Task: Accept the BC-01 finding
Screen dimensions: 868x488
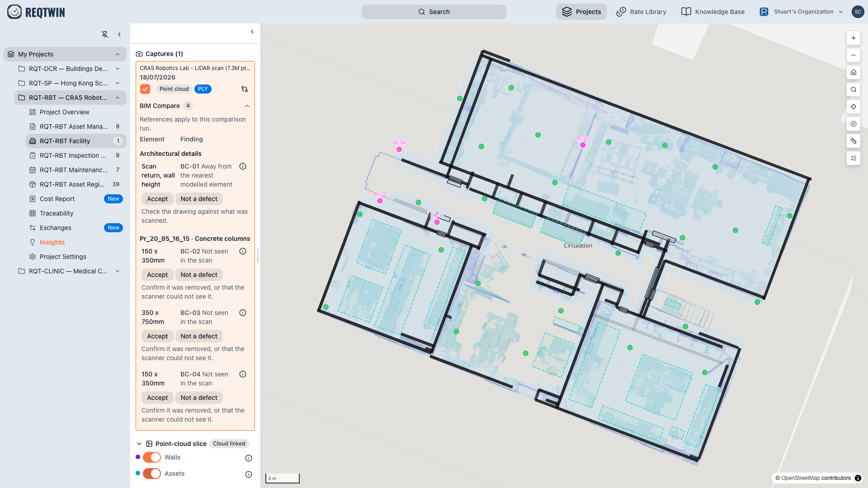Action: pyautogui.click(x=157, y=199)
